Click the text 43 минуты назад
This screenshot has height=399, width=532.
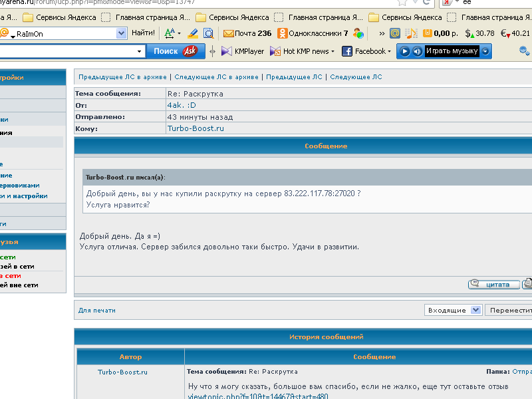[x=200, y=117]
